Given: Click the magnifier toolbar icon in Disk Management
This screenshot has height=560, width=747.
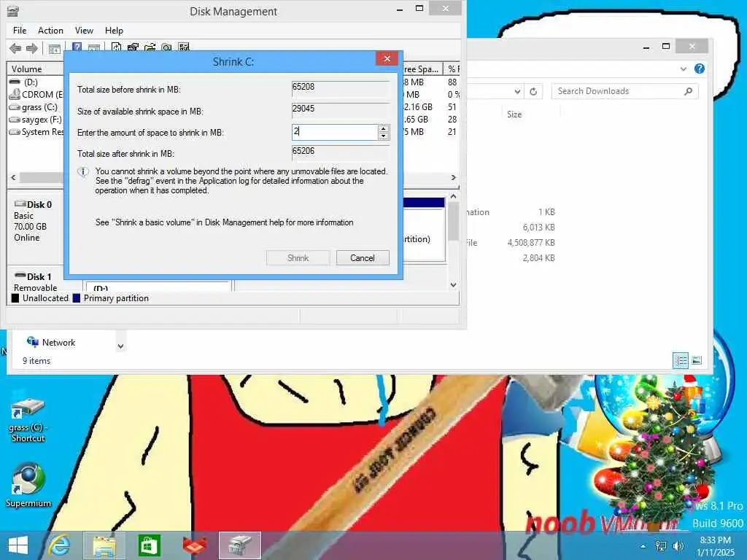Looking at the screenshot, I should coord(166,47).
